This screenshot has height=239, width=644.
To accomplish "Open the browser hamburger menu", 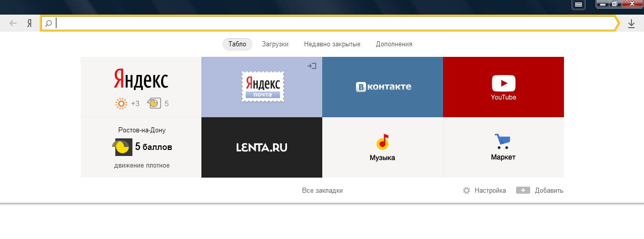I will pos(579,5).
